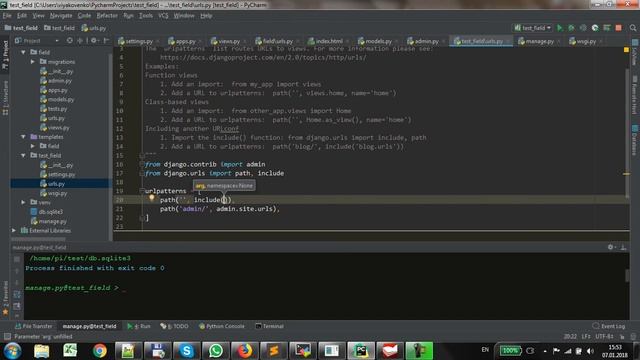
Task: Open File Explorer from the taskbar
Action: (x=41, y=351)
